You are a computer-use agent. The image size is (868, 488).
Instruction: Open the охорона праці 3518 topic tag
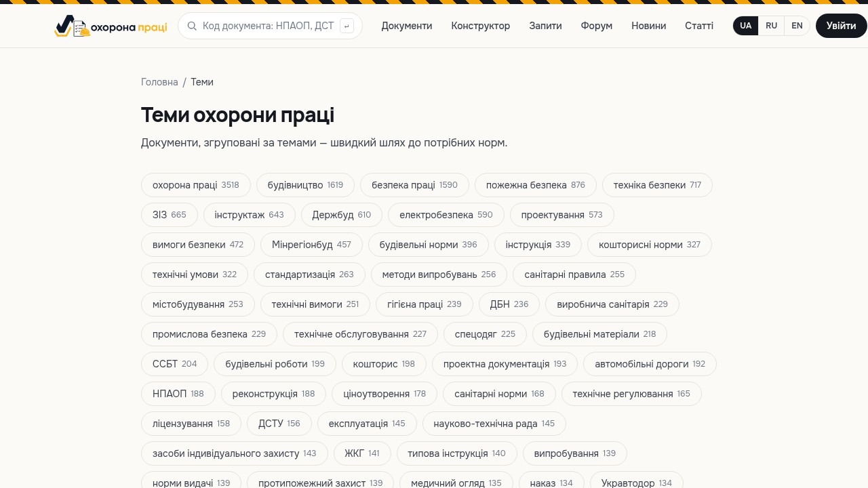(x=196, y=185)
